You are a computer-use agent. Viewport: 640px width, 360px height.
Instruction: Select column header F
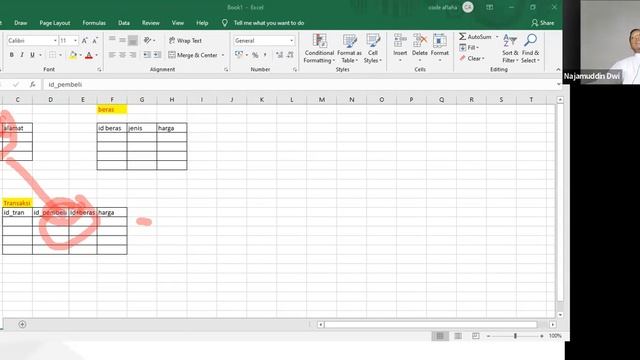[112, 100]
